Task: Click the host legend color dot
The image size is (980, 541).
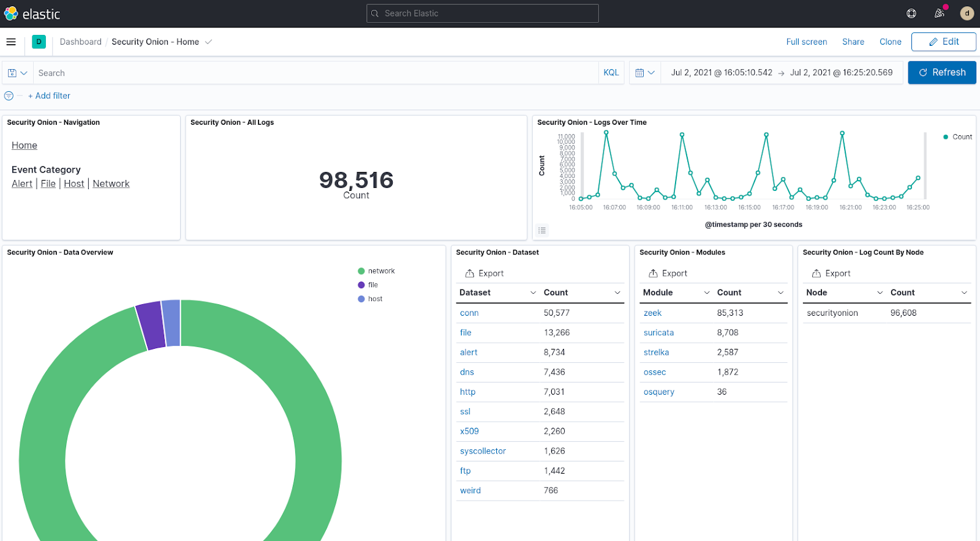Action: point(361,299)
